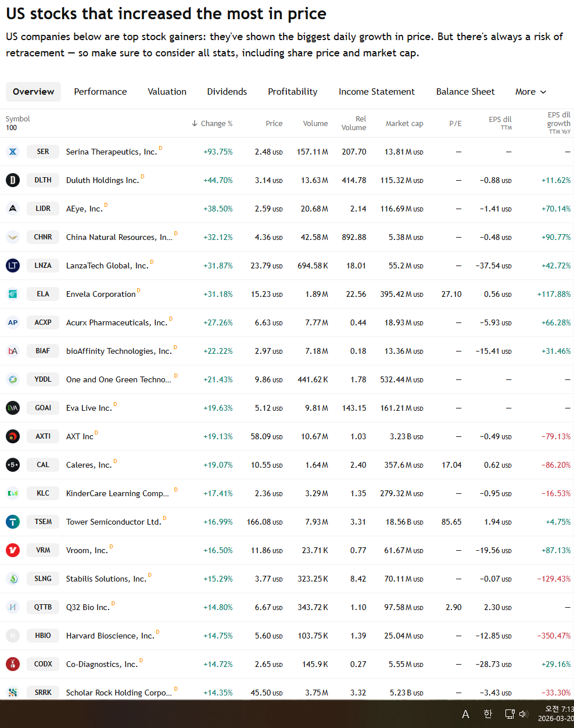Screen dimensions: 574x728
Task: Open the DLTH ticker link
Action: [43, 180]
